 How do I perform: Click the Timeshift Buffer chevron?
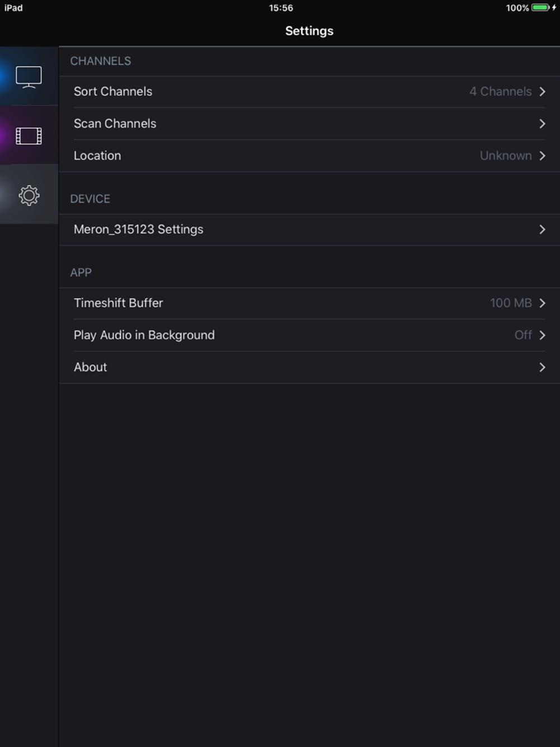[x=542, y=303]
